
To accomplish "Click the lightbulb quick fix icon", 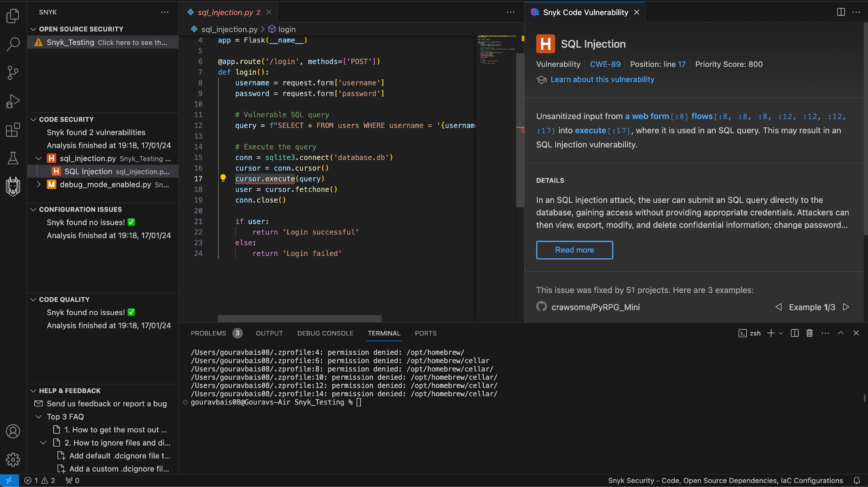I will pyautogui.click(x=223, y=178).
